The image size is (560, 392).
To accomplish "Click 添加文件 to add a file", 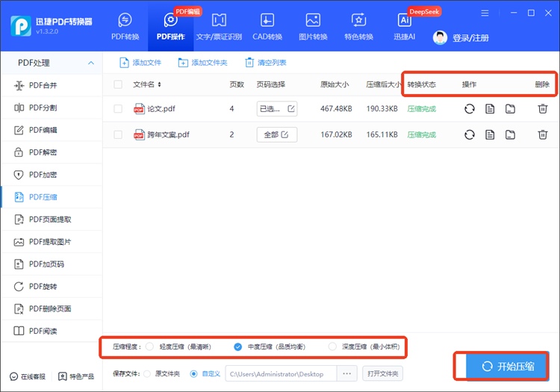I will click(x=140, y=63).
